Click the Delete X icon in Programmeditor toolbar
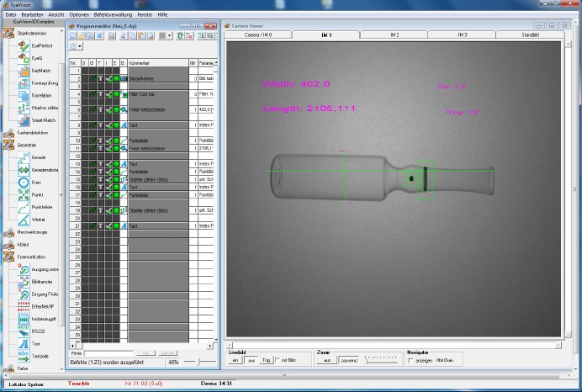Viewport: 582px width, 392px height. click(99, 36)
